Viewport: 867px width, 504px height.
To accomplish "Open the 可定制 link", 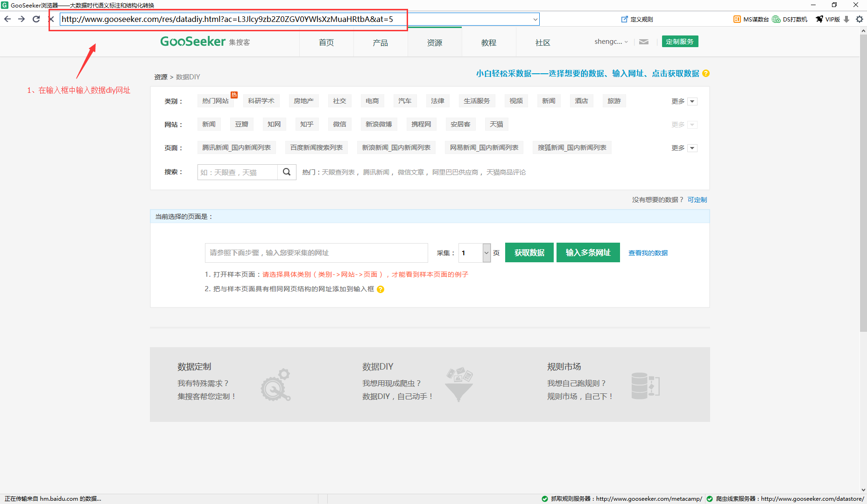I will point(697,200).
